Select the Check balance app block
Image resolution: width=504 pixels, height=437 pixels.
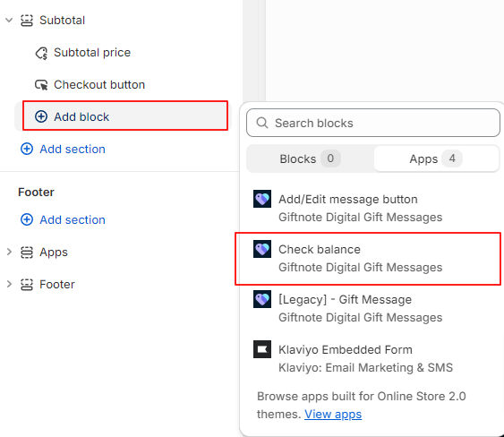(x=368, y=259)
